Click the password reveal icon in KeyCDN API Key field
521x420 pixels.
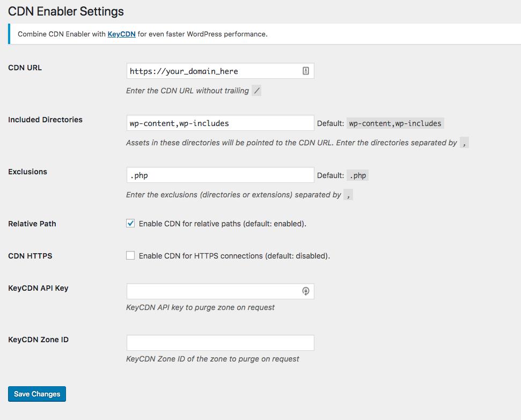[x=305, y=290]
